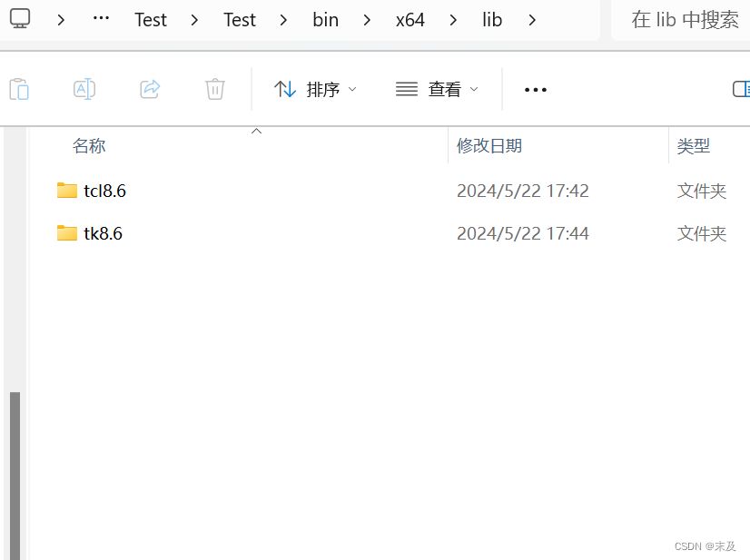Click the See more (…) toolbar icon

[535, 89]
